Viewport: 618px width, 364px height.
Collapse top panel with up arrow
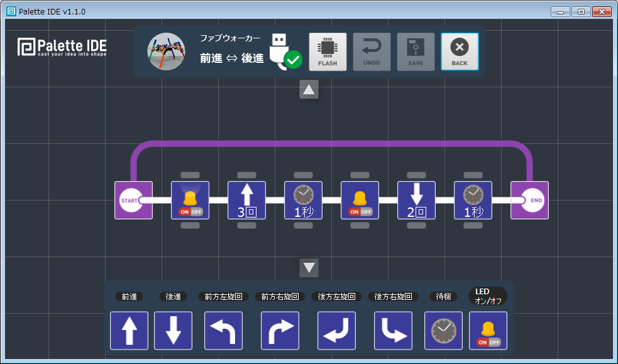(x=309, y=90)
